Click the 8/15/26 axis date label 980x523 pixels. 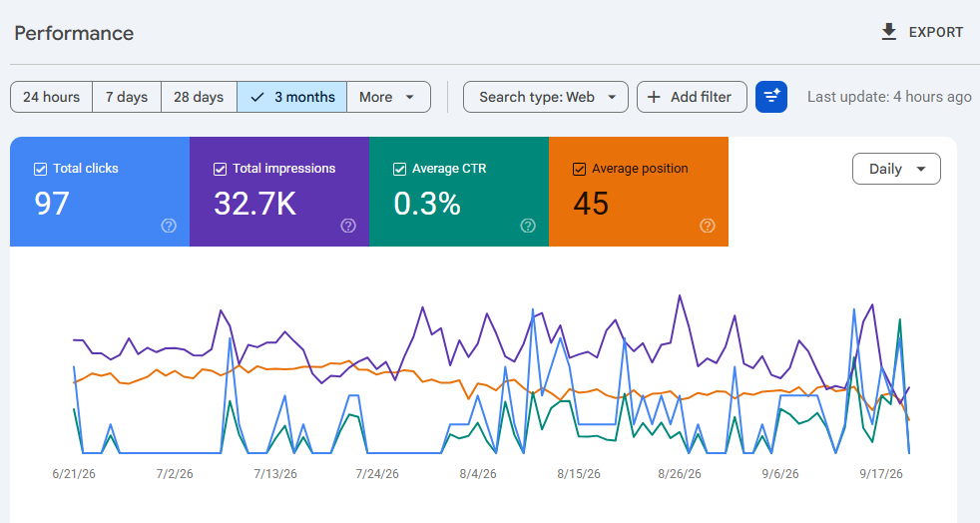click(579, 474)
